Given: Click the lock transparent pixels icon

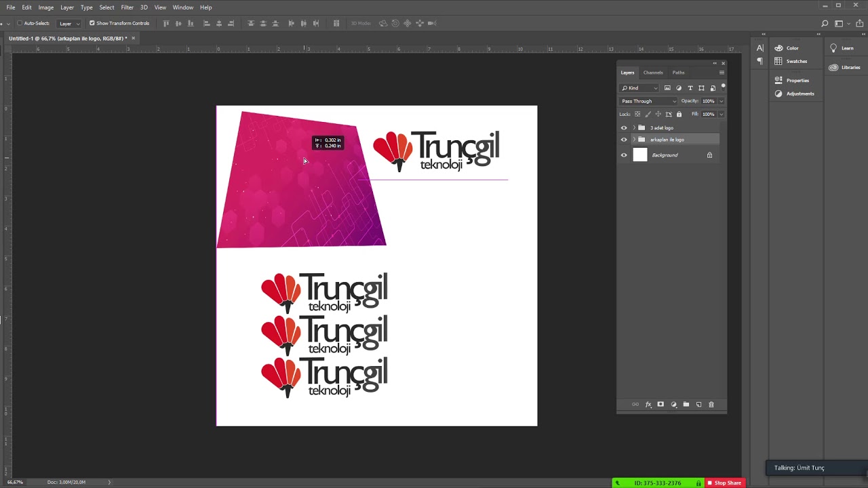Looking at the screenshot, I should (637, 114).
